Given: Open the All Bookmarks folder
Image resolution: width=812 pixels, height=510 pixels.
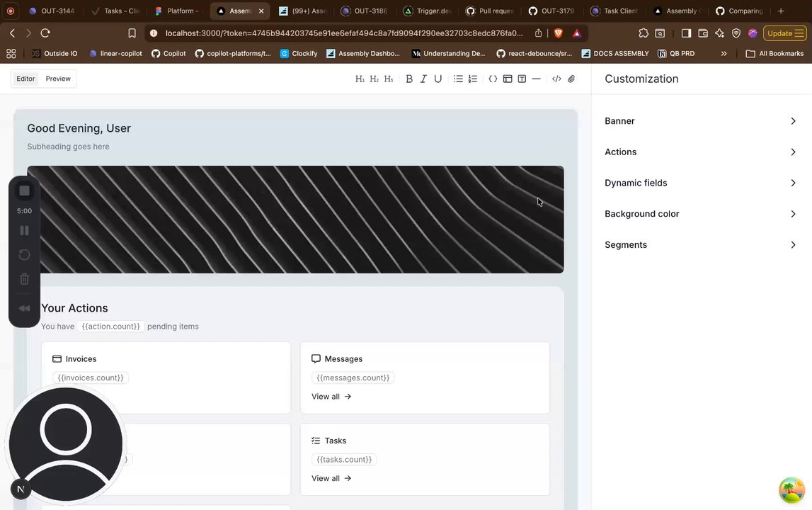Looking at the screenshot, I should point(774,53).
